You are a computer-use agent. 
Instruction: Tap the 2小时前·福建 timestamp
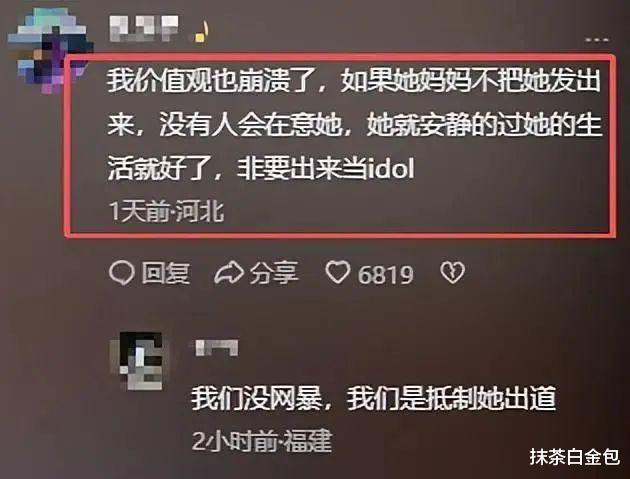click(262, 441)
